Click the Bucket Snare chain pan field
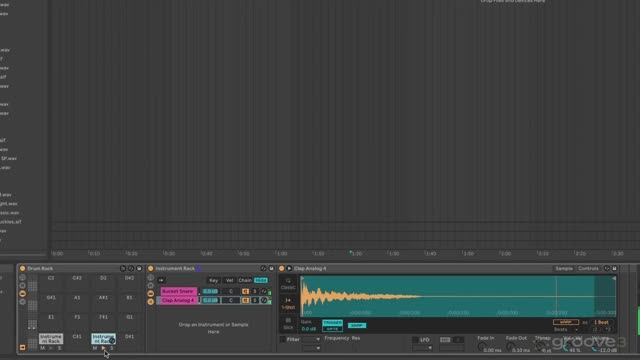 coord(231,291)
